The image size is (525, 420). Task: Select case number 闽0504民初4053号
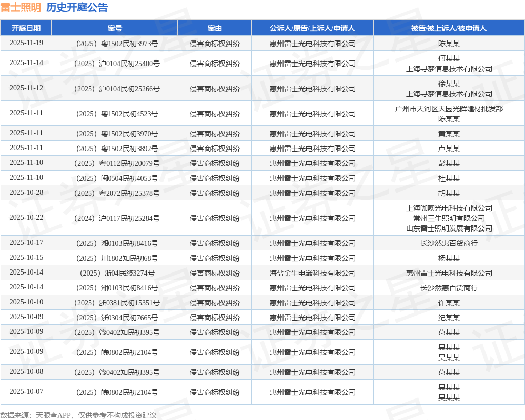pos(117,178)
